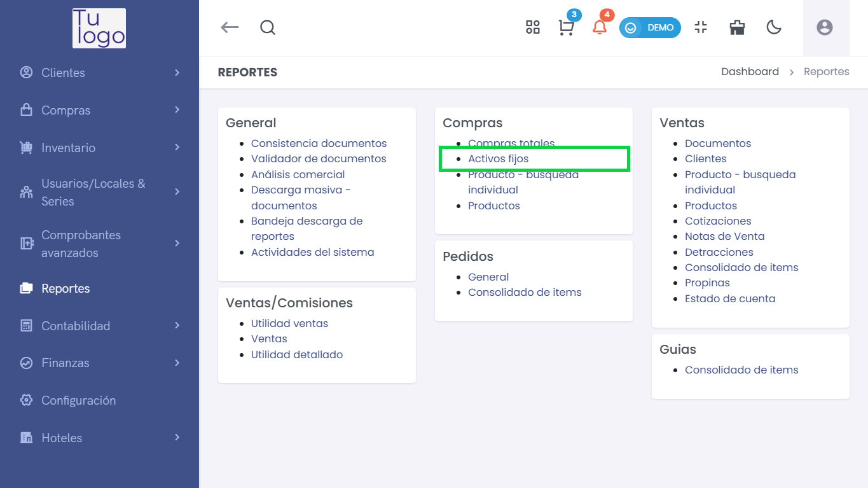Open Análisis comercial report
Viewport: 868px width, 488px height.
298,174
